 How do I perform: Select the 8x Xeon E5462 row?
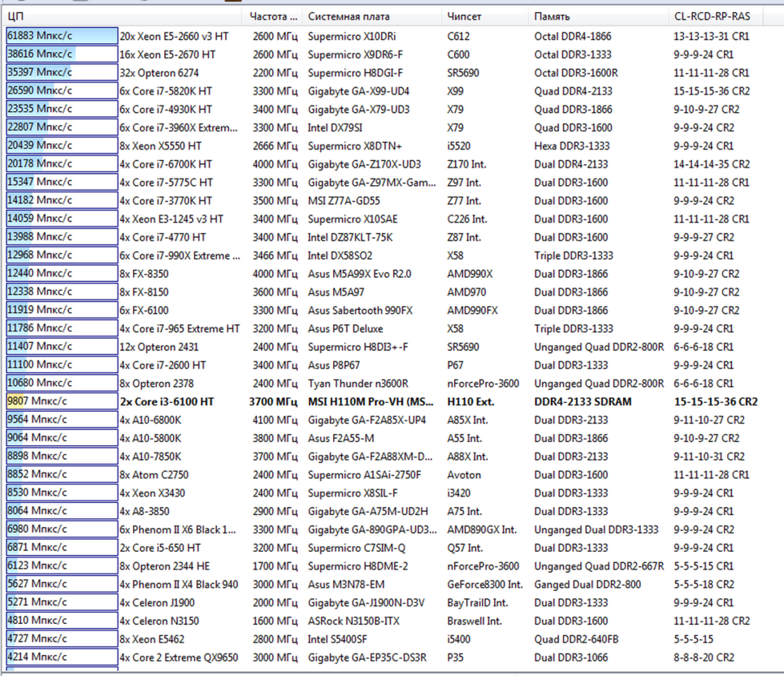(x=151, y=639)
